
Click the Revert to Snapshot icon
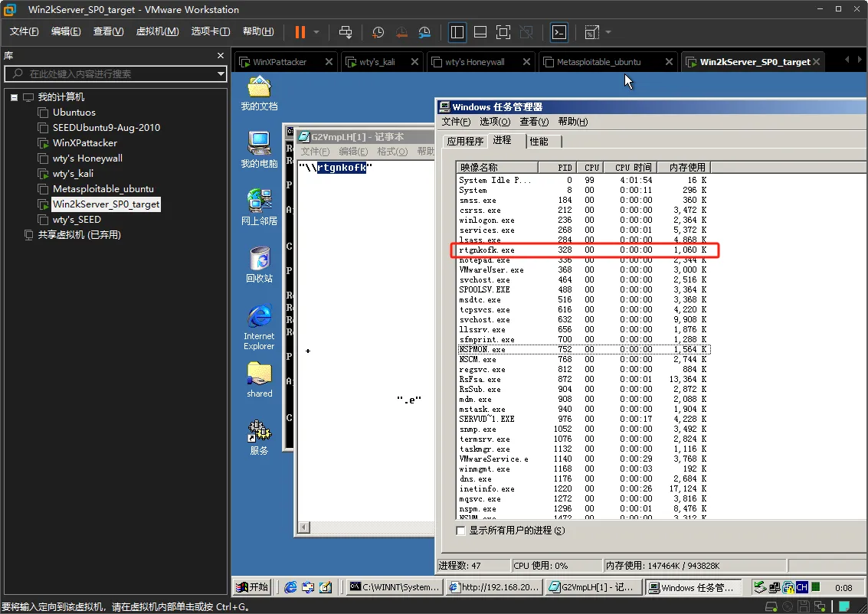(x=401, y=32)
